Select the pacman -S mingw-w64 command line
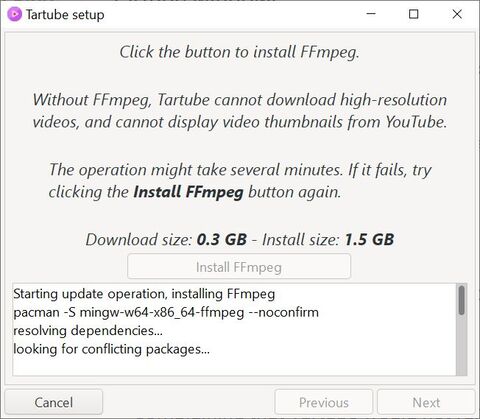The width and height of the screenshot is (480, 419). 166,312
